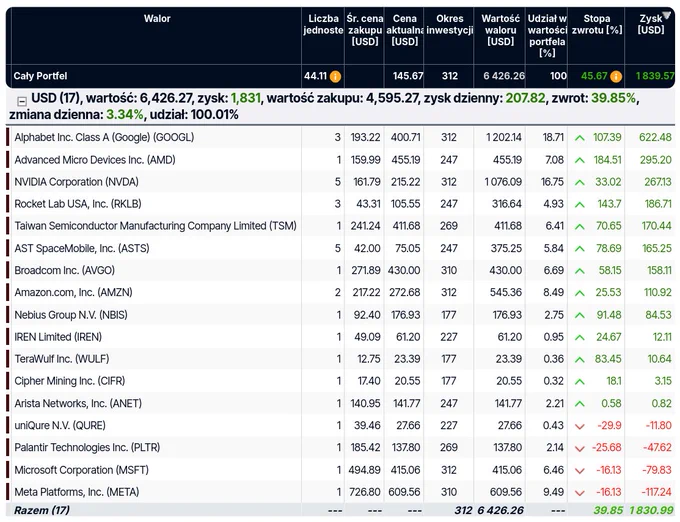Open AST SpaceMobile, Inc. (ASTS)

(x=82, y=248)
